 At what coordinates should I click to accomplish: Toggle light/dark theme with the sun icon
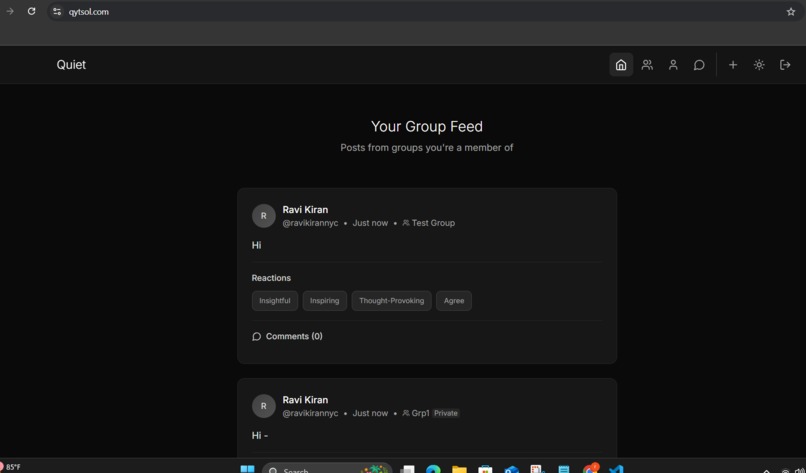[x=759, y=65]
